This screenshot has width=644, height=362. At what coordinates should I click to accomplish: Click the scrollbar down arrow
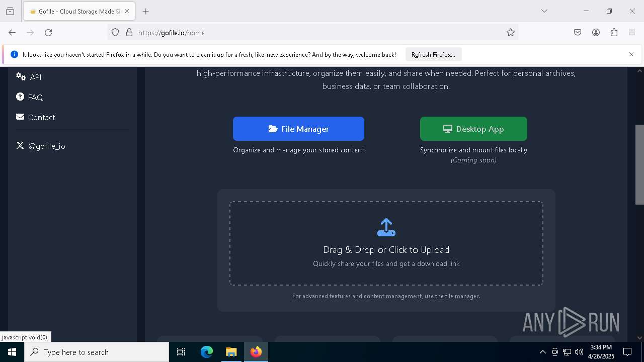(x=639, y=338)
